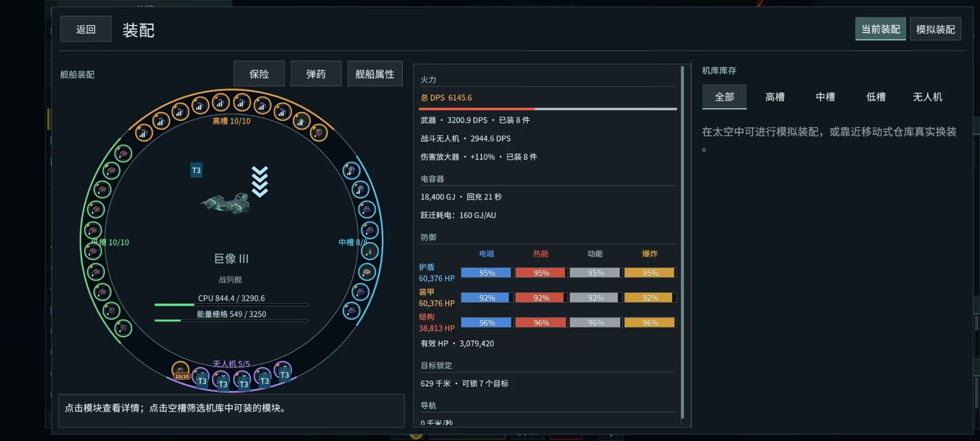This screenshot has height=441, width=980.
Task: Click the 高槽 10/10 slot label
Action: pos(231,121)
